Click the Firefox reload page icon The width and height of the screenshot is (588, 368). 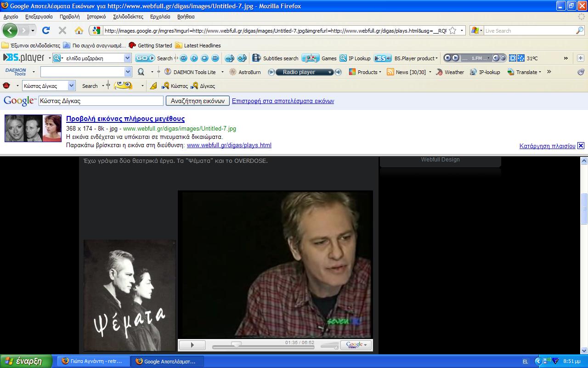click(46, 31)
